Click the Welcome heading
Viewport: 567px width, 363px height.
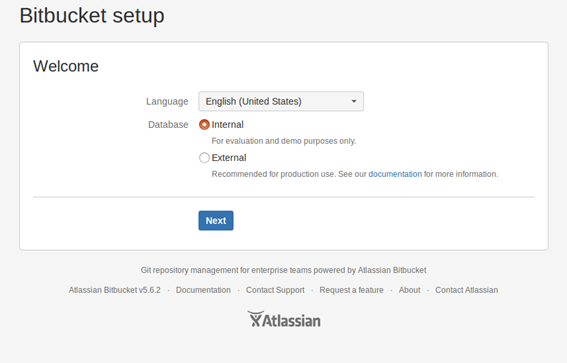[x=66, y=66]
